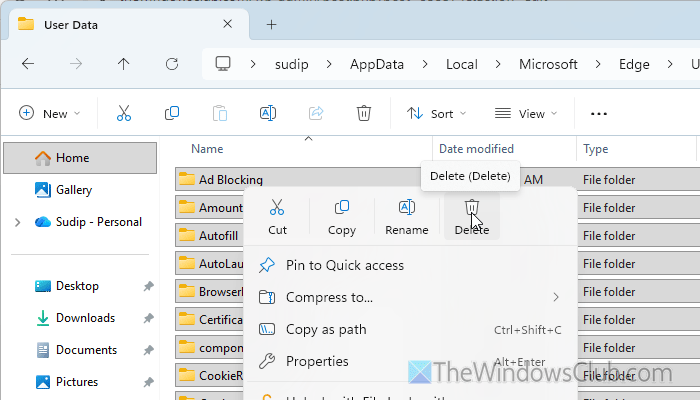Select the folder starting with Certifica
The image size is (700, 400).
(209, 320)
